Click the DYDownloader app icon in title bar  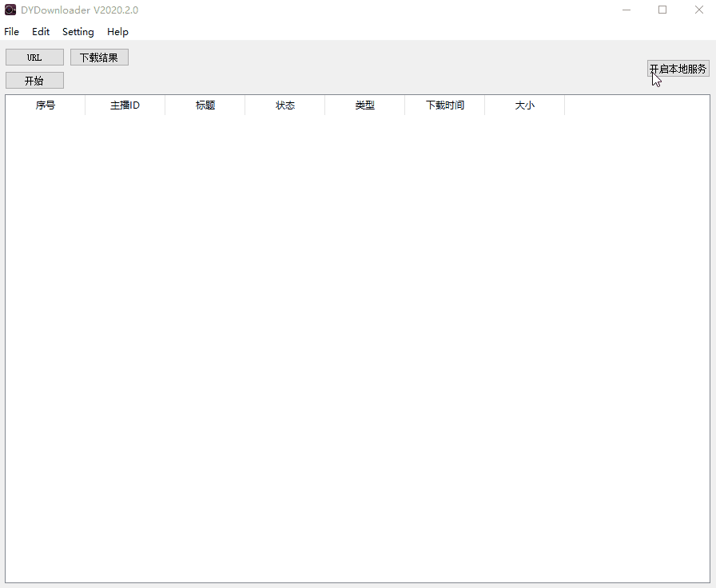pos(10,10)
